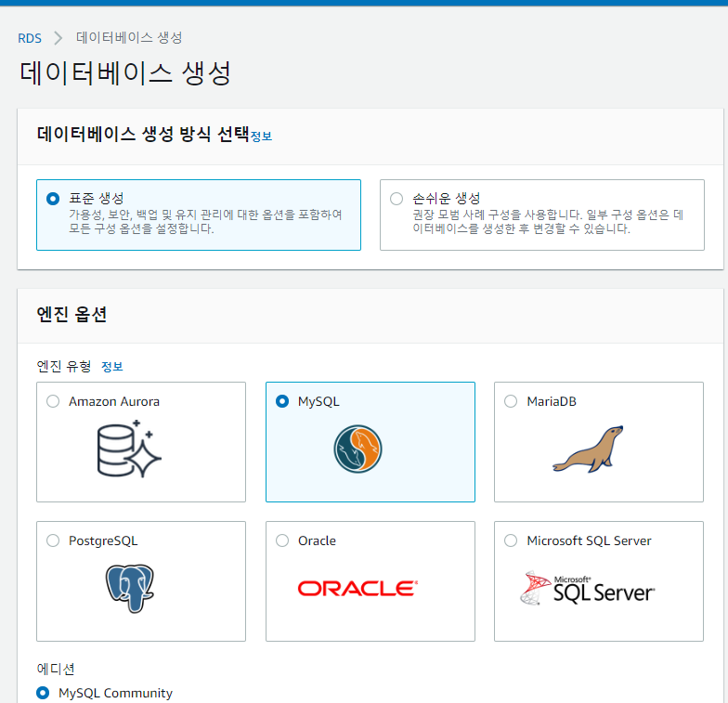Choose the MariaDB engine radio

pyautogui.click(x=511, y=401)
